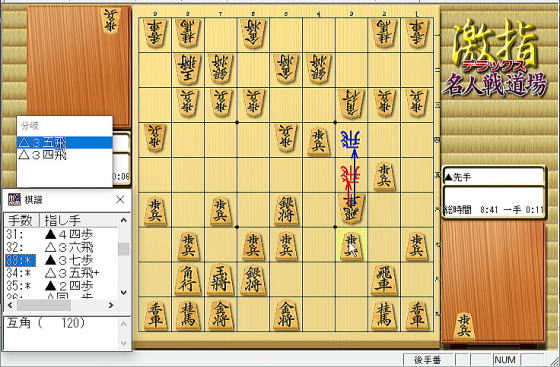Select move 34 △3五飛+ in list
The height and width of the screenshot is (367, 560).
pyautogui.click(x=61, y=273)
